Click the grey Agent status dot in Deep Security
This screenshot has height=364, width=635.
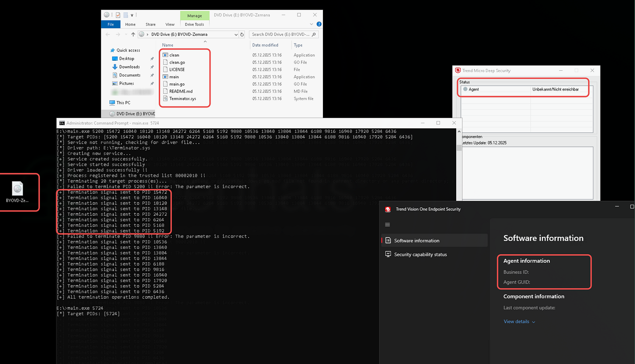[465, 89]
